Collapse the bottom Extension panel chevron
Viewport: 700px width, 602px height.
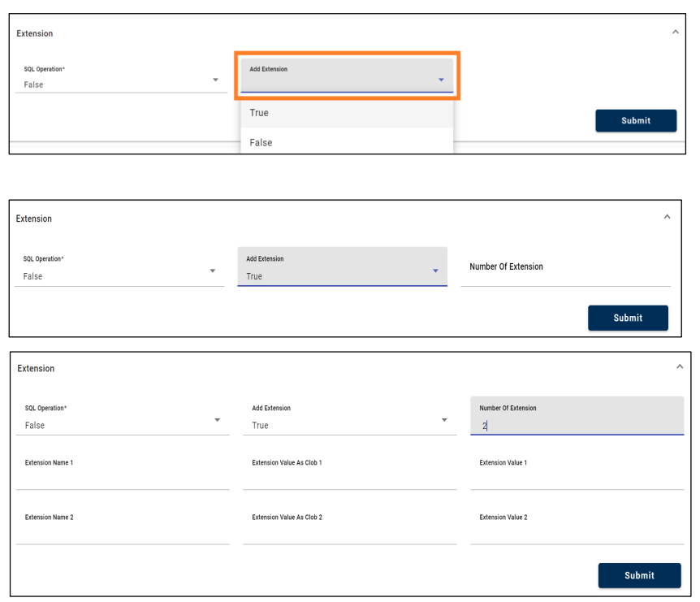pyautogui.click(x=680, y=366)
